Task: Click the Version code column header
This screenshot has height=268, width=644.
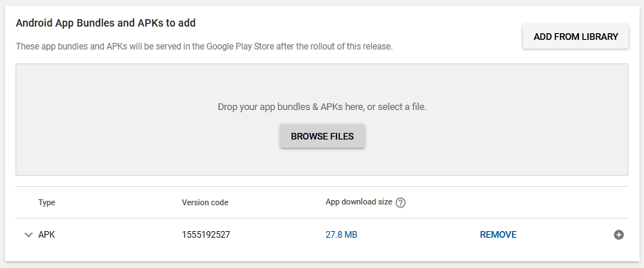Action: click(x=205, y=202)
